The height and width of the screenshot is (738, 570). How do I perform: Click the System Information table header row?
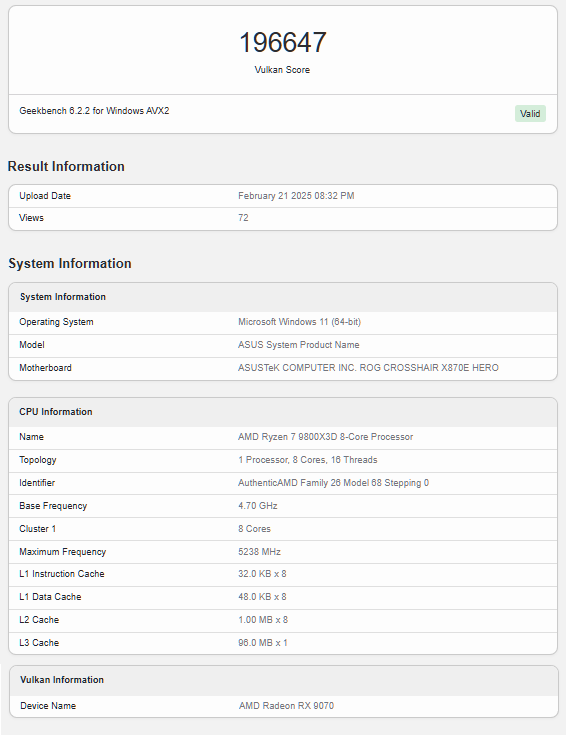point(283,297)
